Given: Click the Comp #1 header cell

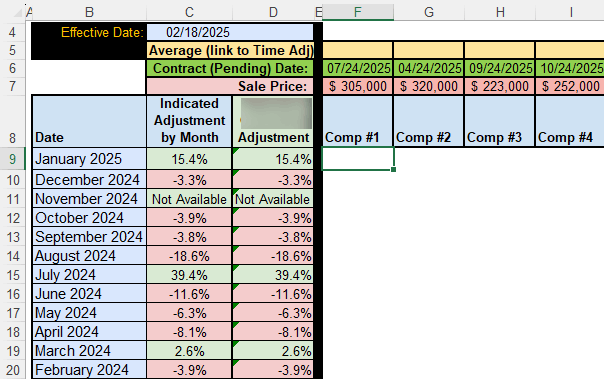Looking at the screenshot, I should click(x=358, y=121).
